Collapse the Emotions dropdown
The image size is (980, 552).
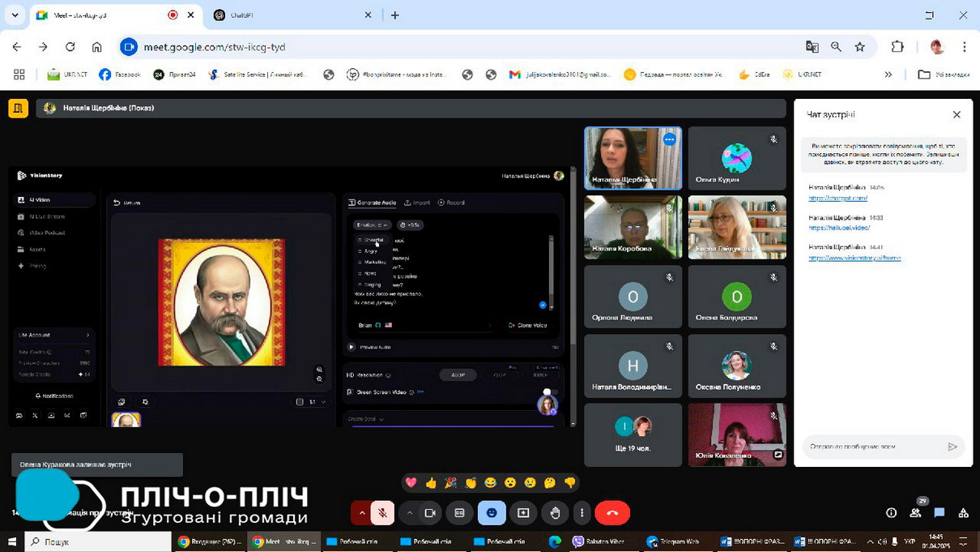[373, 225]
